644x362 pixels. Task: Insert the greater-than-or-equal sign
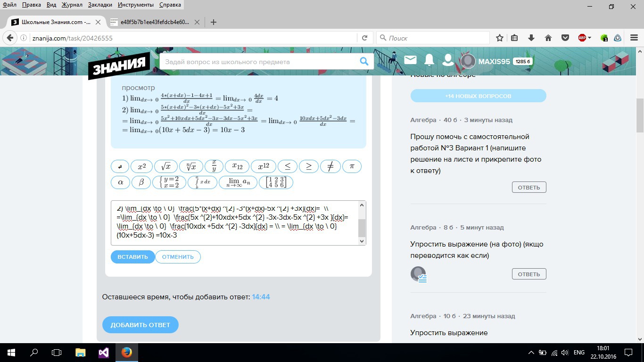[309, 166]
